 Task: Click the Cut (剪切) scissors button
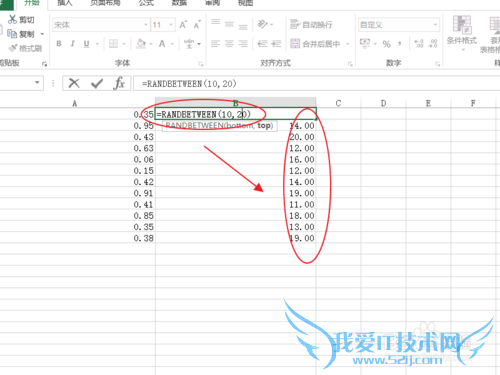click(x=21, y=20)
